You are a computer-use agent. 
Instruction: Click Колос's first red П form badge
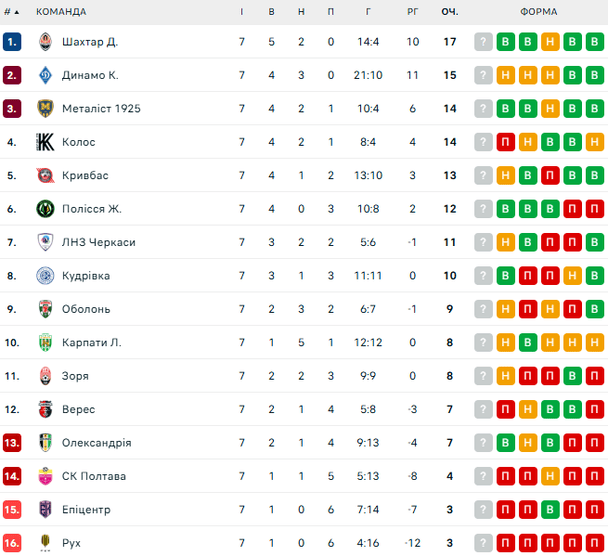[x=506, y=142]
